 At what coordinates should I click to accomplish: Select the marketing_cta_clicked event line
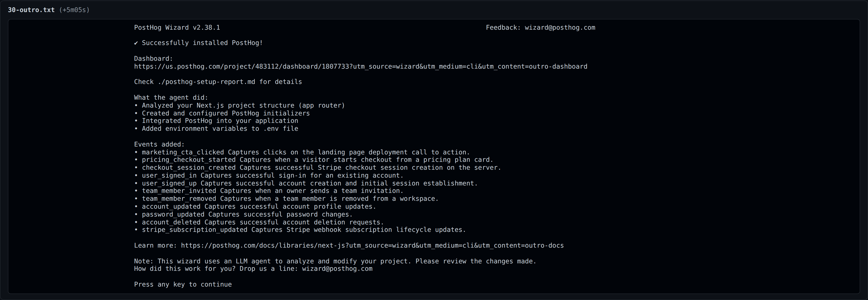pyautogui.click(x=302, y=152)
